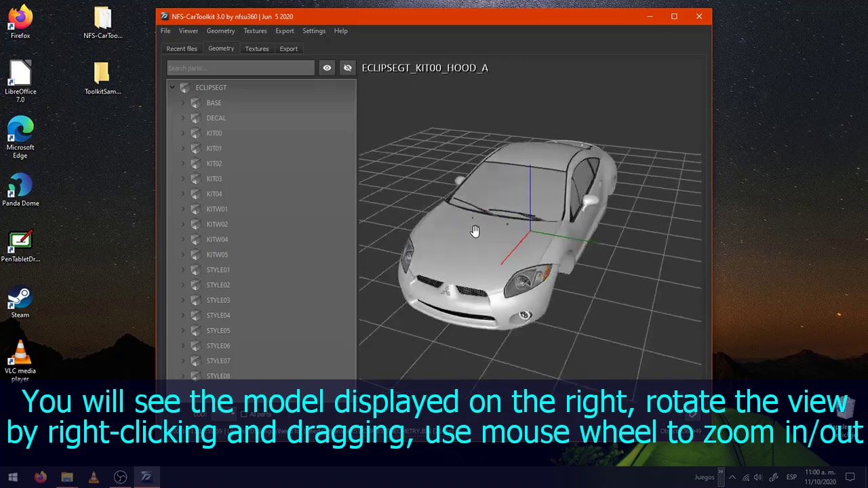The width and height of the screenshot is (868, 488).
Task: Click the Search parts input field
Action: pyautogui.click(x=241, y=68)
